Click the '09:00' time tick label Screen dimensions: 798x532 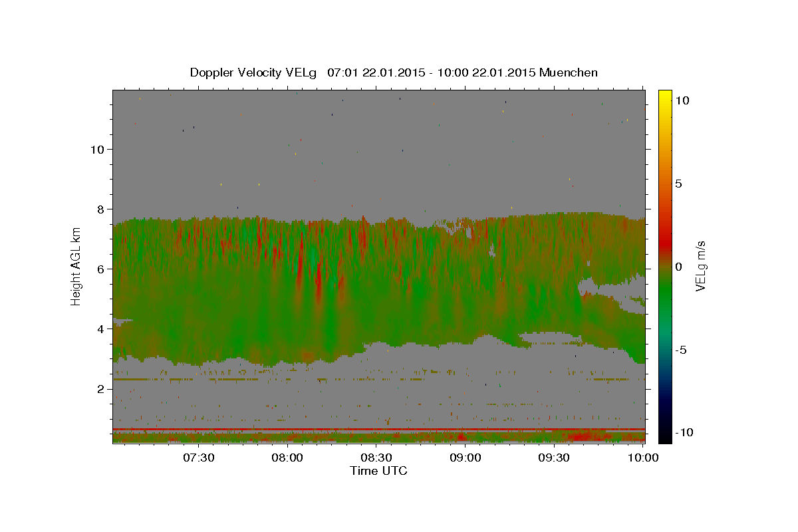[x=465, y=458]
